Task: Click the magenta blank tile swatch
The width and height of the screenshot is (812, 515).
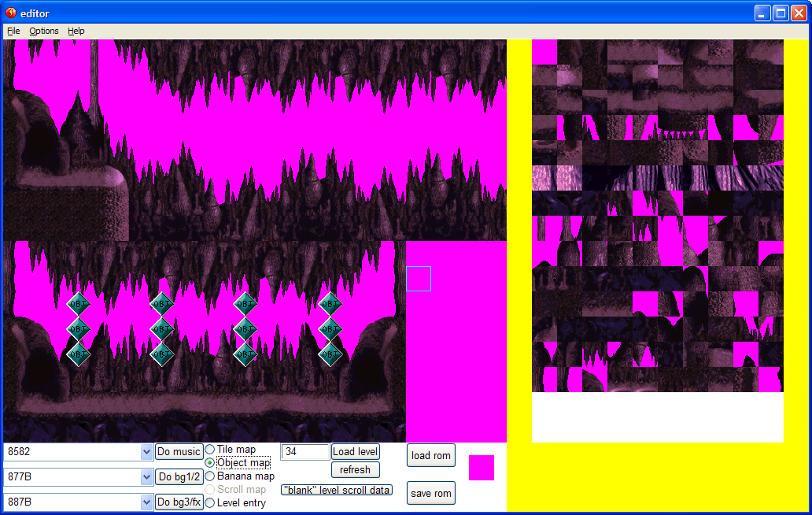Action: pos(481,467)
